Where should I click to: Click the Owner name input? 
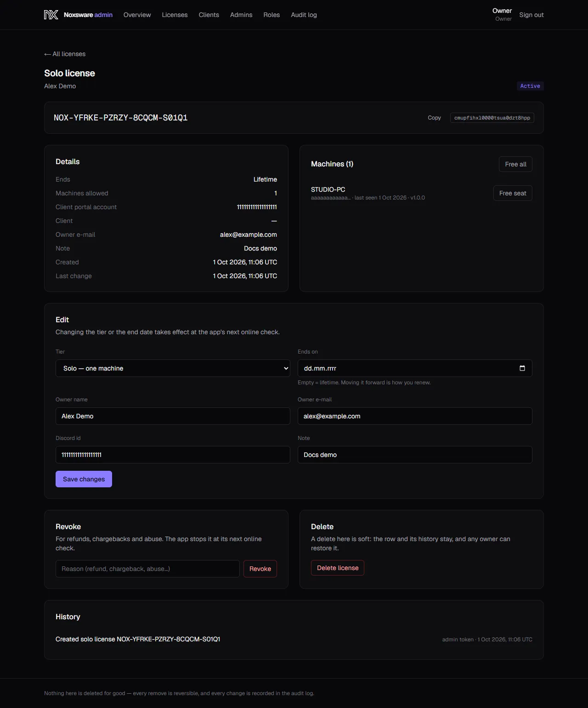pos(173,416)
